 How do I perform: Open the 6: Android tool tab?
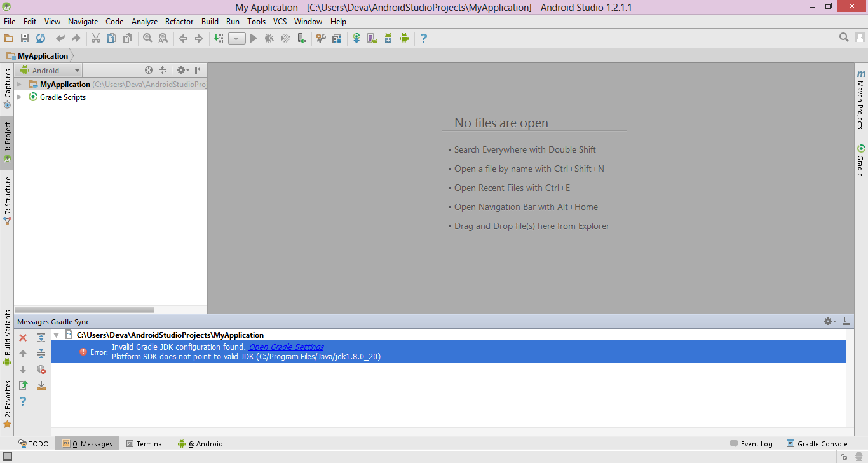pos(200,444)
